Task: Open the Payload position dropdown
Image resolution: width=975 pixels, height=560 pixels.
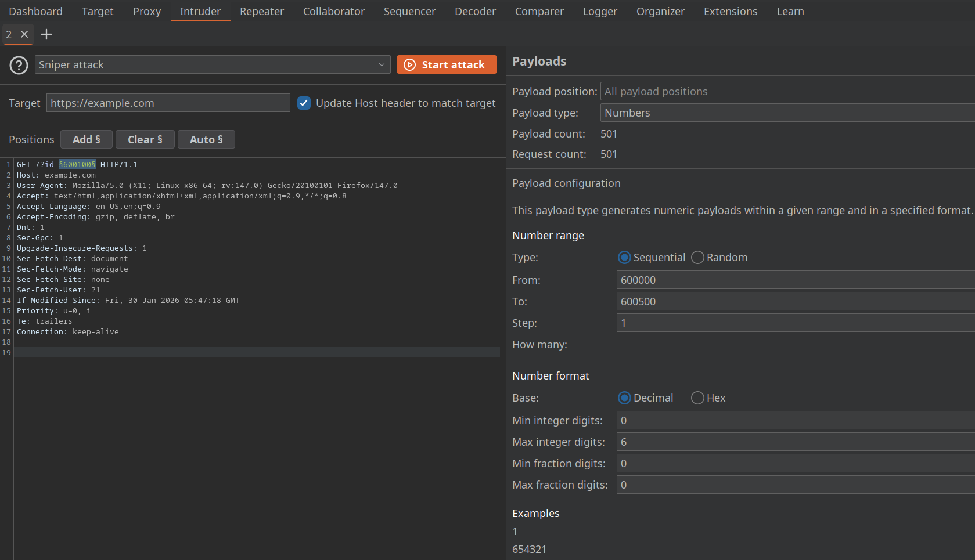Action: click(787, 91)
